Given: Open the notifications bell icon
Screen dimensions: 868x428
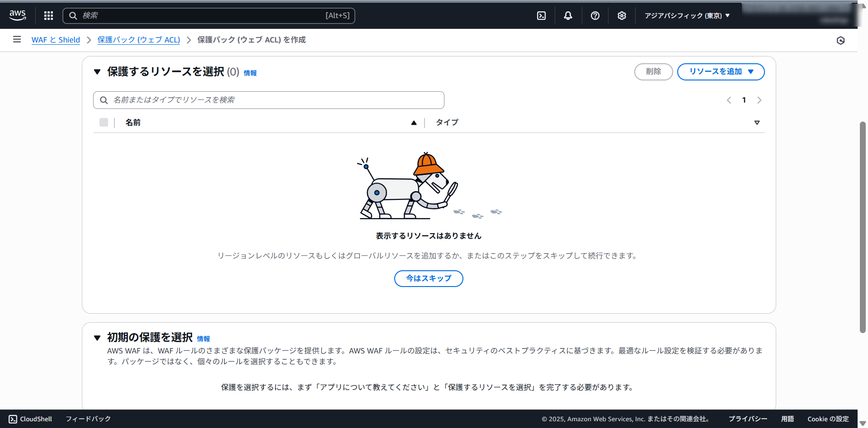Looking at the screenshot, I should tap(568, 16).
